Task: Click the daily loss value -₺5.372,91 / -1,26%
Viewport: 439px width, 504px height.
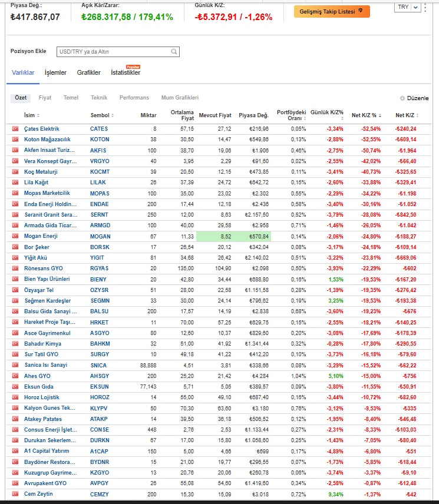Action: click(233, 16)
